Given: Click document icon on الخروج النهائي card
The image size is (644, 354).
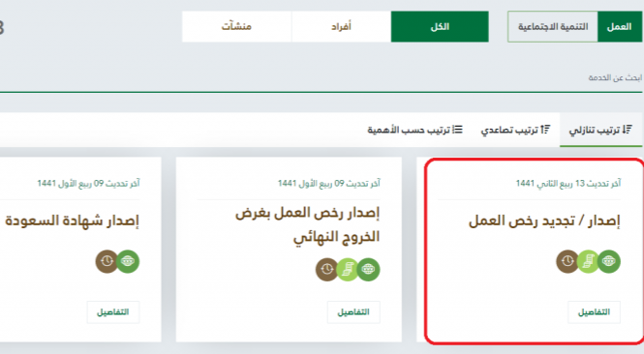Looking at the screenshot, I should (348, 270).
